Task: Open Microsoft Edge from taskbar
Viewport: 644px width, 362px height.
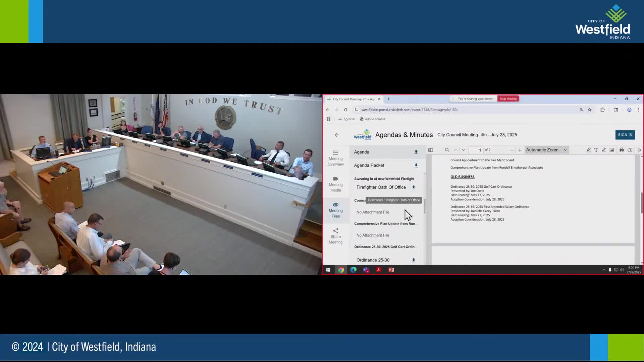Action: pos(354,270)
